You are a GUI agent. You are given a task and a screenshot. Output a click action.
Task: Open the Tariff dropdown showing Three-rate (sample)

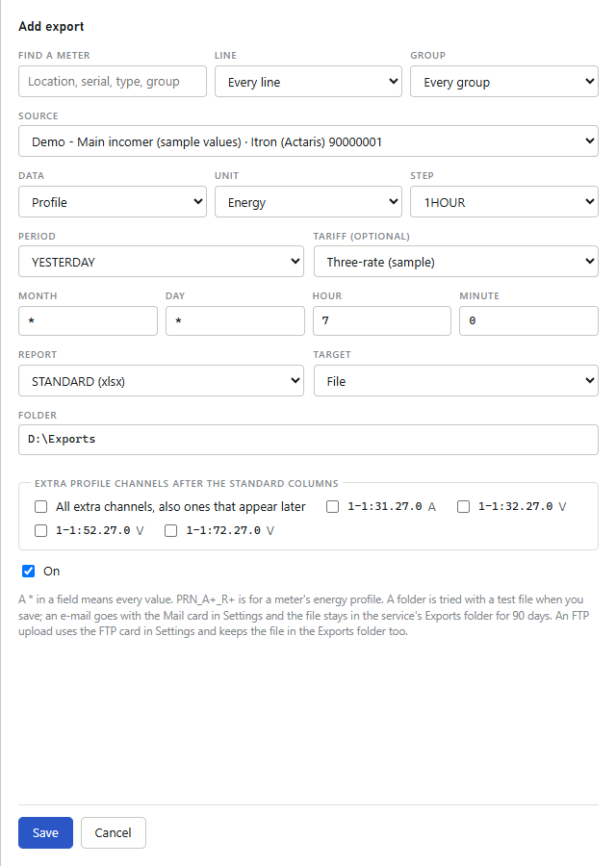[x=456, y=261]
